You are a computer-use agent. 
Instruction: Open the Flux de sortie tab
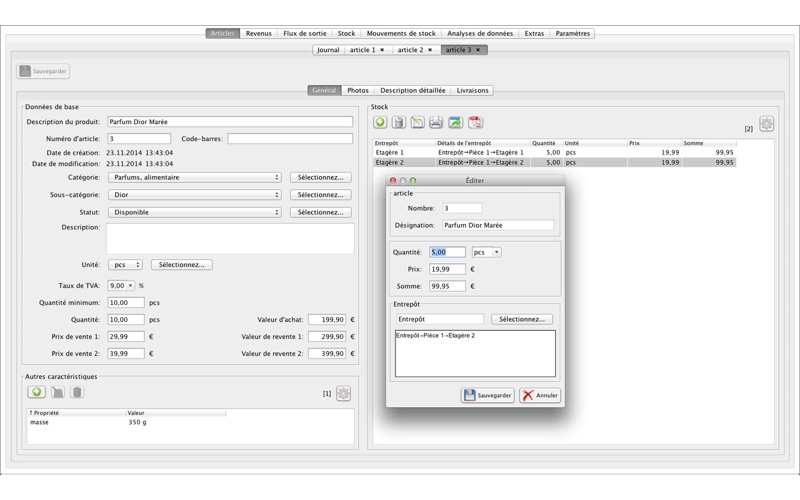click(x=305, y=33)
